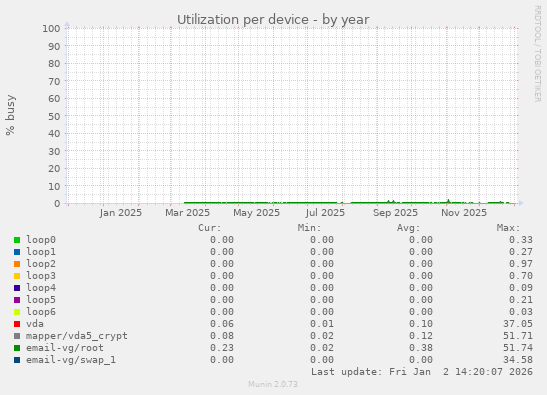This screenshot has width=547, height=395.
Task: Select the mapper/vda5_crypt legend label
Action: coord(77,336)
